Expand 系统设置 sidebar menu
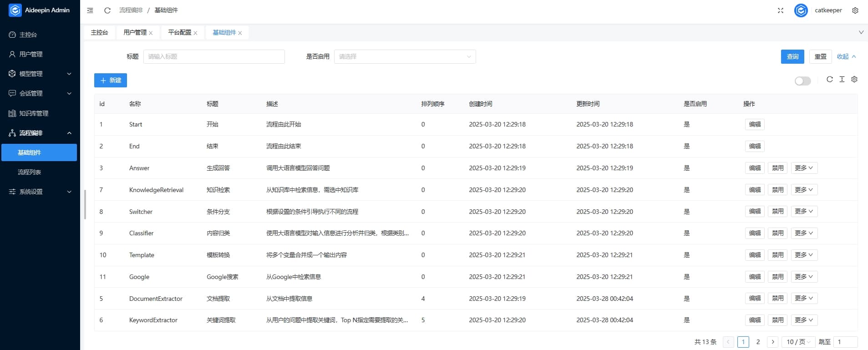Screen dimensions: 868x350 click(40, 192)
